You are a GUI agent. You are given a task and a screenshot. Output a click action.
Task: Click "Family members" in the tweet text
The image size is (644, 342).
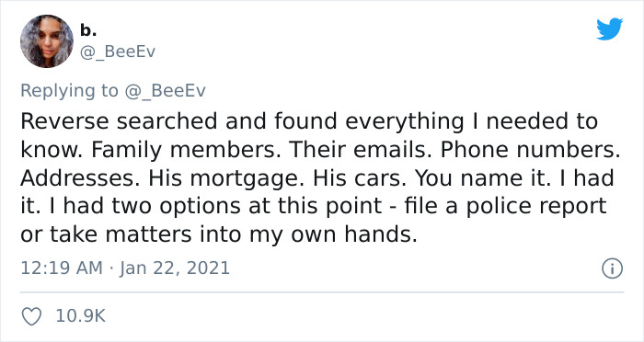point(182,150)
